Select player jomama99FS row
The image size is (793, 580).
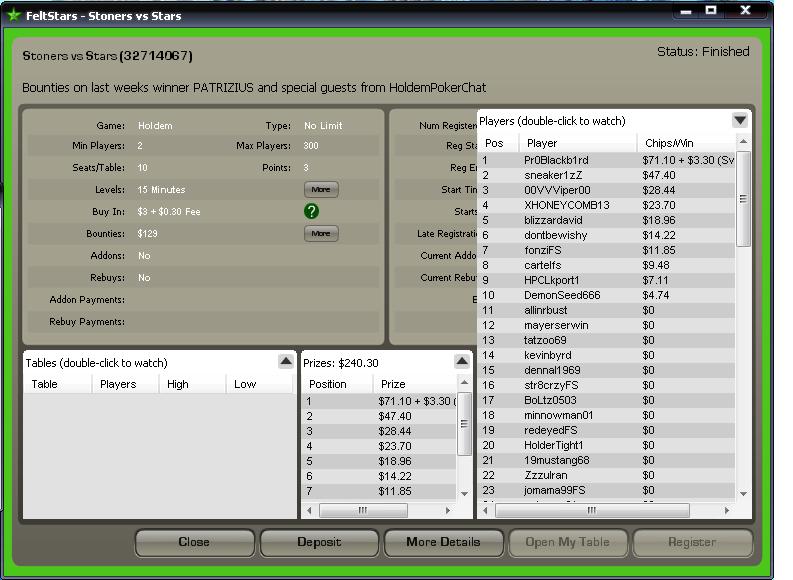point(607,490)
